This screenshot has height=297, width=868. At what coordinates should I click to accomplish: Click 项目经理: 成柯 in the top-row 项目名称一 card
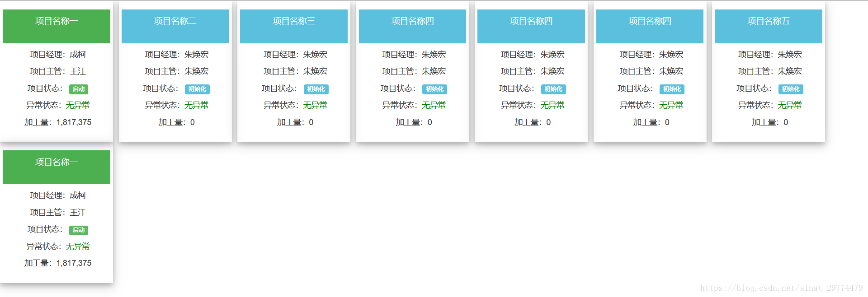coord(58,55)
